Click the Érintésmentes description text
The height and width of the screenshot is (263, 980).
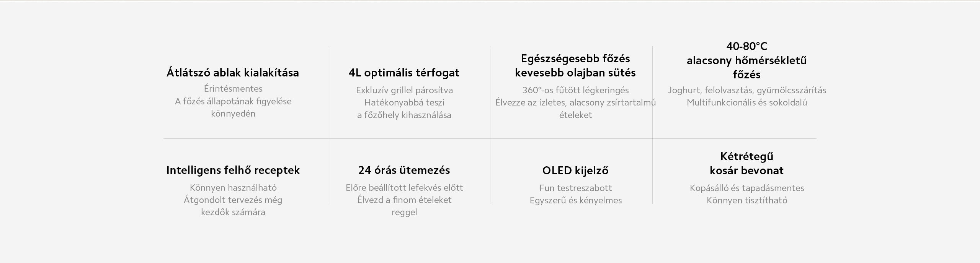coord(233,89)
